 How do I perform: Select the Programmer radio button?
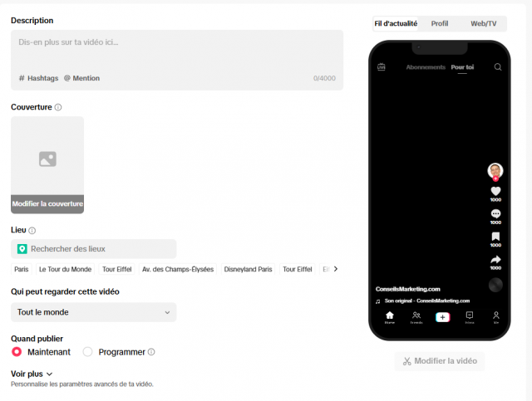[87, 352]
